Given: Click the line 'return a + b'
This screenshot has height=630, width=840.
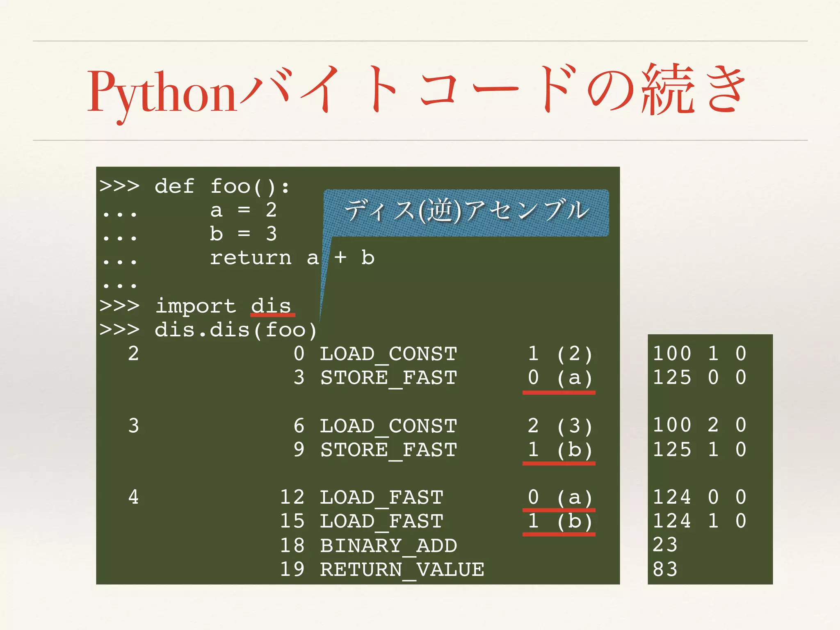Looking at the screenshot, I should pos(292,258).
